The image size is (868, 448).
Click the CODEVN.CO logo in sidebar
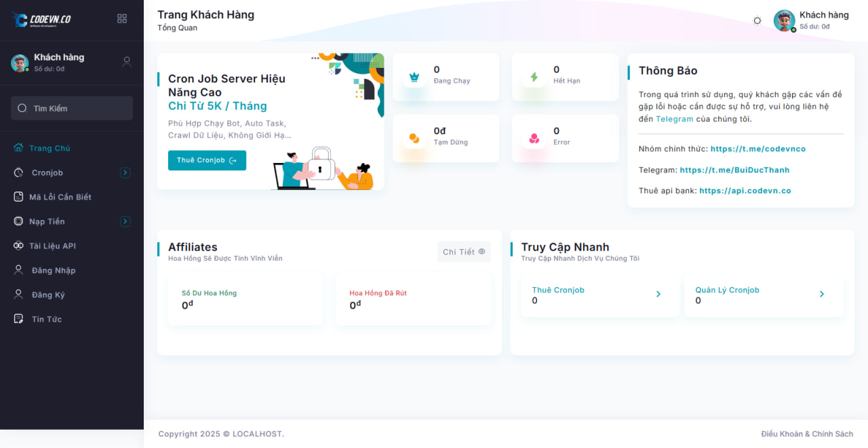point(41,20)
